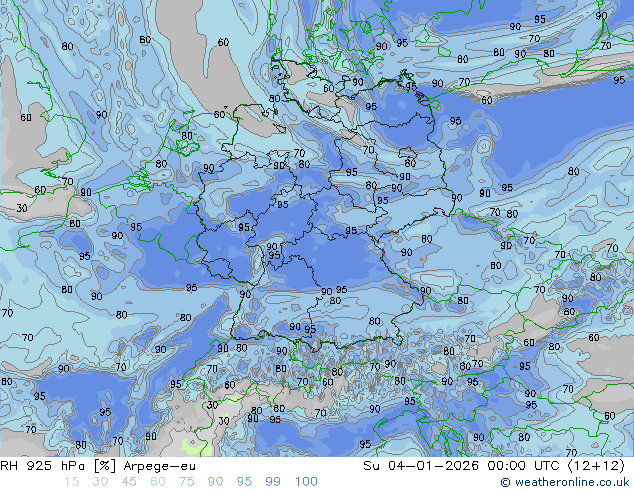This screenshot has width=634, height=490.
Task: Select legend value 30 in the scale
Action: pos(100,482)
